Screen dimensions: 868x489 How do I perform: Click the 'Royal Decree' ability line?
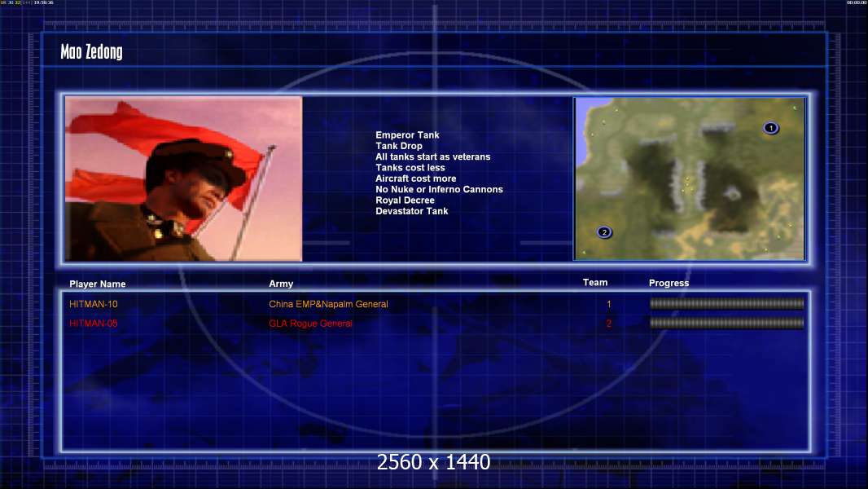pyautogui.click(x=405, y=200)
